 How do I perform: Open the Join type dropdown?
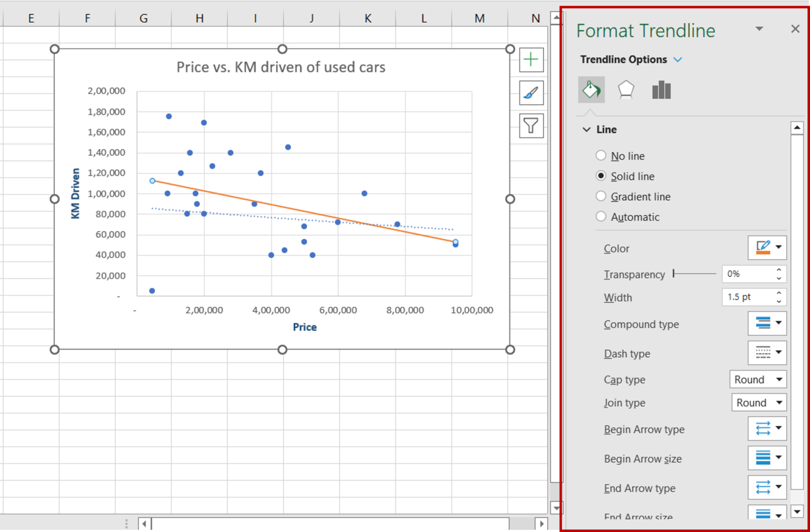point(759,402)
